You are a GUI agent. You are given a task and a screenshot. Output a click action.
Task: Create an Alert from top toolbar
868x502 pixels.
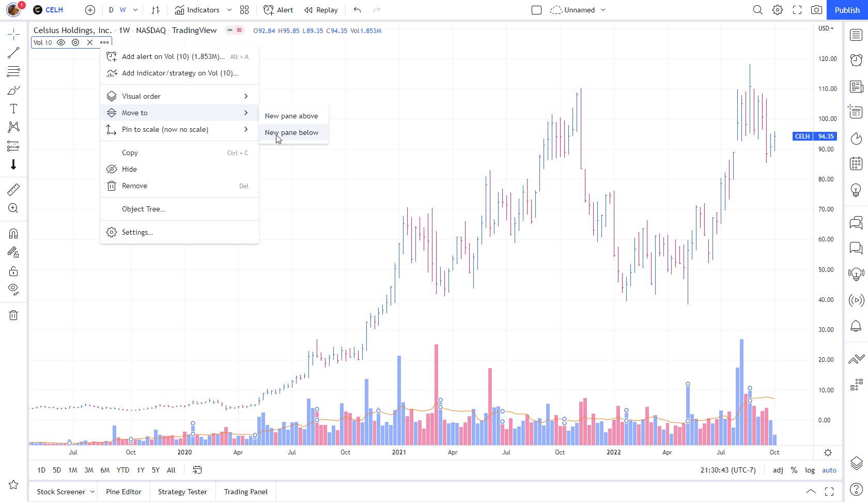click(278, 10)
